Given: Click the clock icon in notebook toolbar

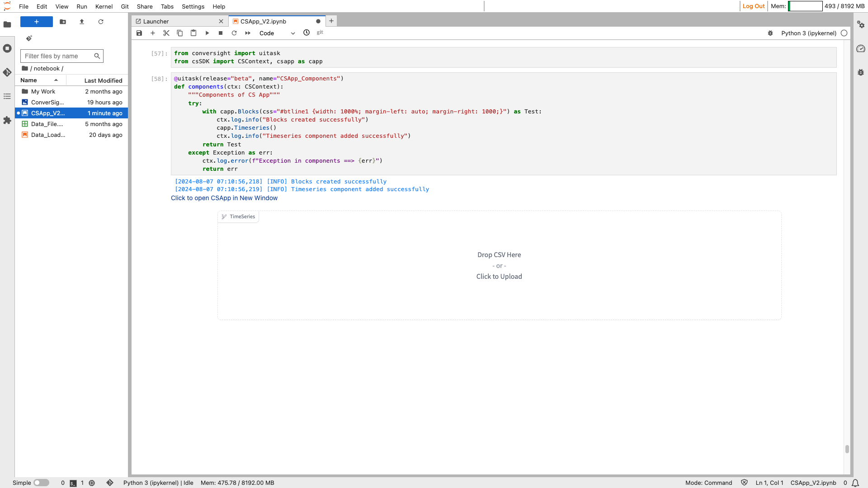Looking at the screenshot, I should point(307,33).
